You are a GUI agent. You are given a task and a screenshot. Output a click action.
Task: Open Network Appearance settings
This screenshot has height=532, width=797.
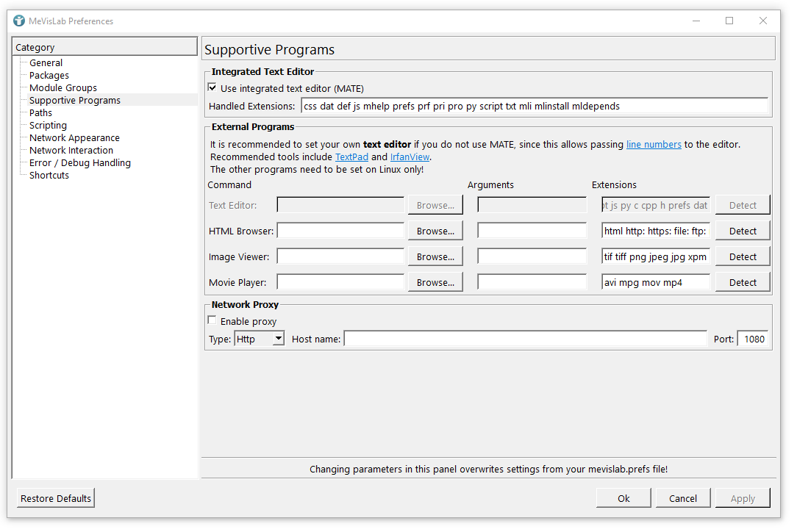pos(74,138)
